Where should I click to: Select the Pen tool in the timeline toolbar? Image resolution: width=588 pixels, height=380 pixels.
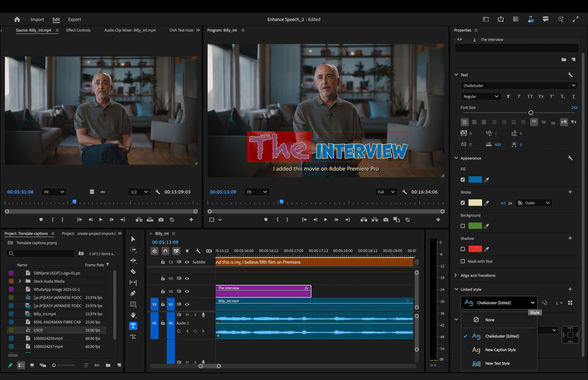click(x=133, y=293)
